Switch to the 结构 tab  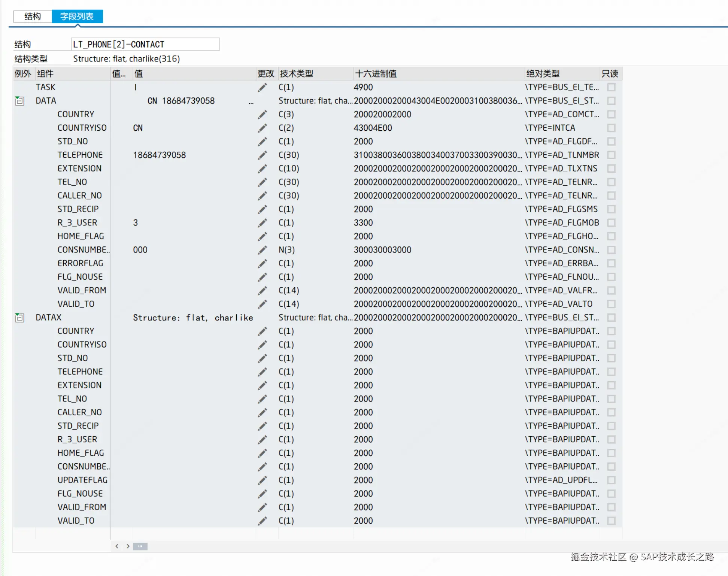[33, 16]
